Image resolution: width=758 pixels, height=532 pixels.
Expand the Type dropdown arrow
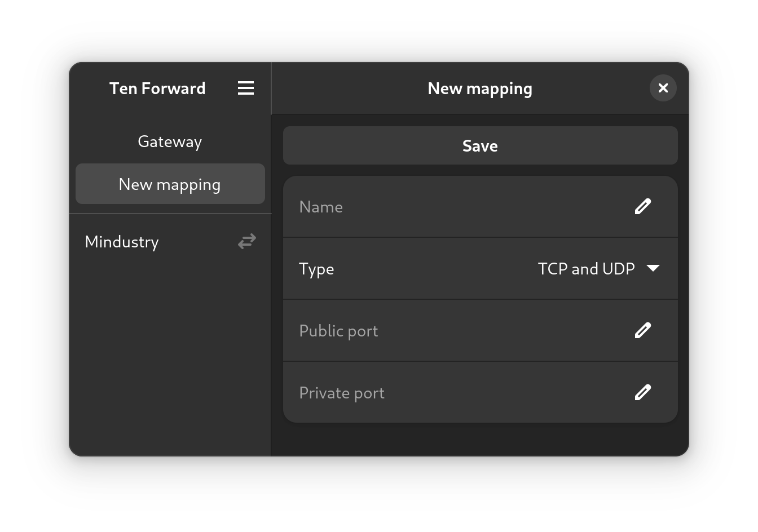pyautogui.click(x=653, y=268)
